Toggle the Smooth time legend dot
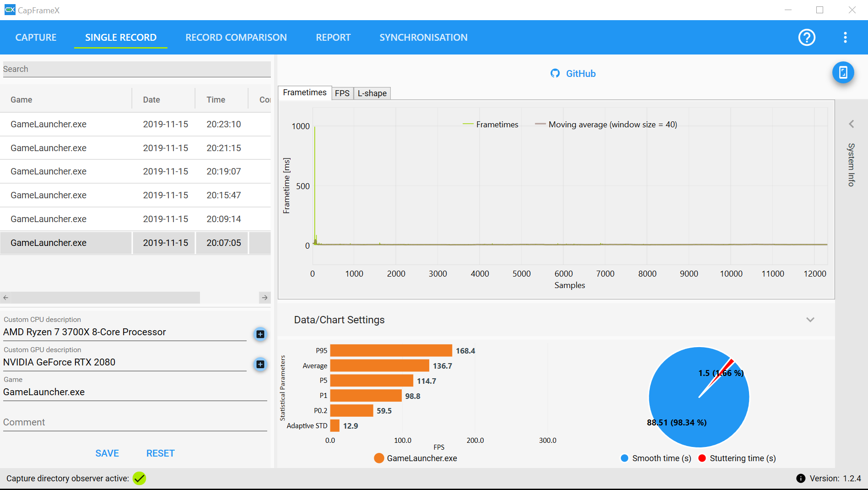Screen dimensions: 868x490 point(625,458)
